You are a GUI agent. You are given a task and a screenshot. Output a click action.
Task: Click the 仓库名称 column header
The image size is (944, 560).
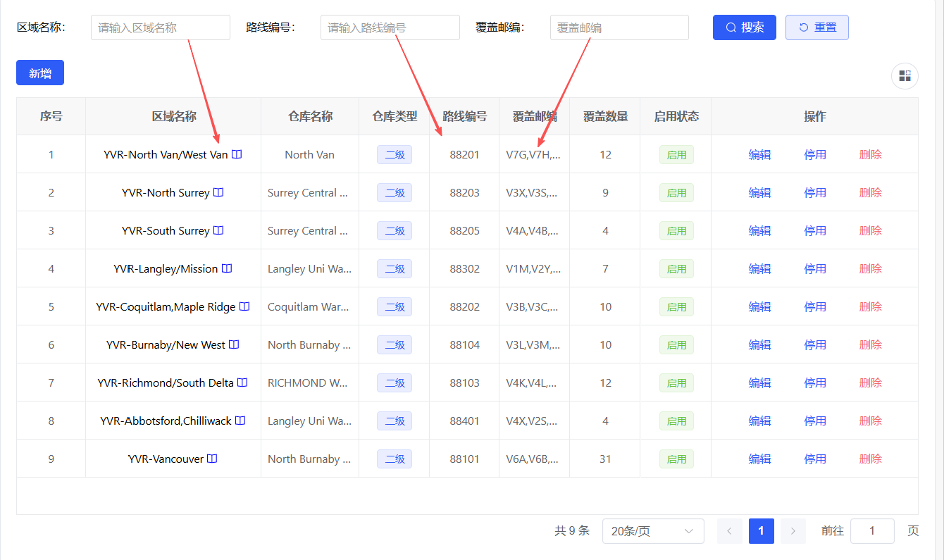click(x=310, y=116)
